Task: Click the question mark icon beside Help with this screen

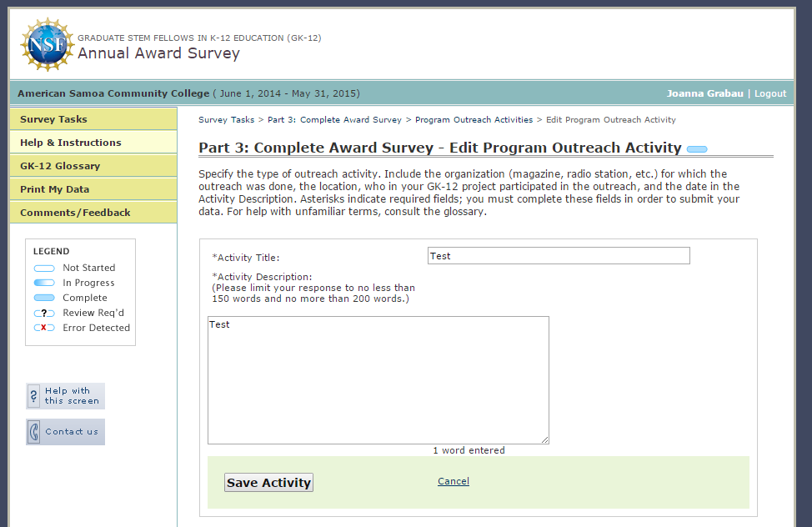Action: click(33, 396)
